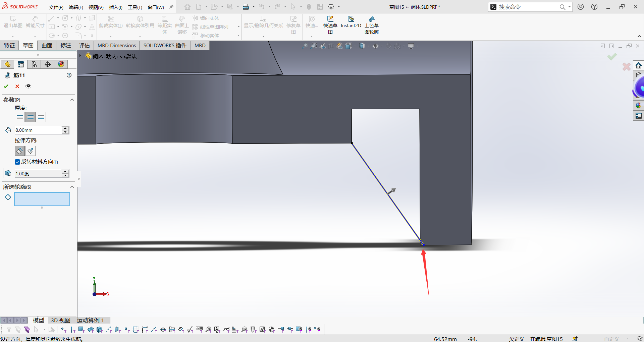
Task: Uncheck Flip material side (反转材料方向)
Action: point(17,162)
